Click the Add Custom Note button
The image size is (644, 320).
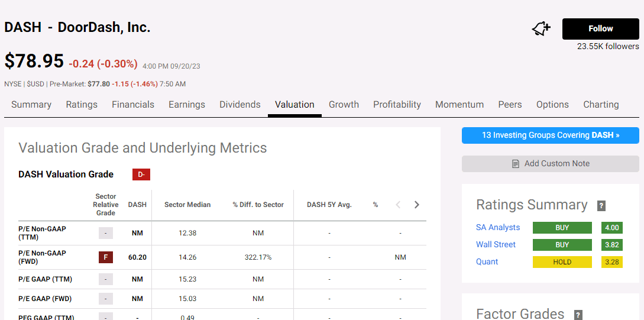coord(550,164)
